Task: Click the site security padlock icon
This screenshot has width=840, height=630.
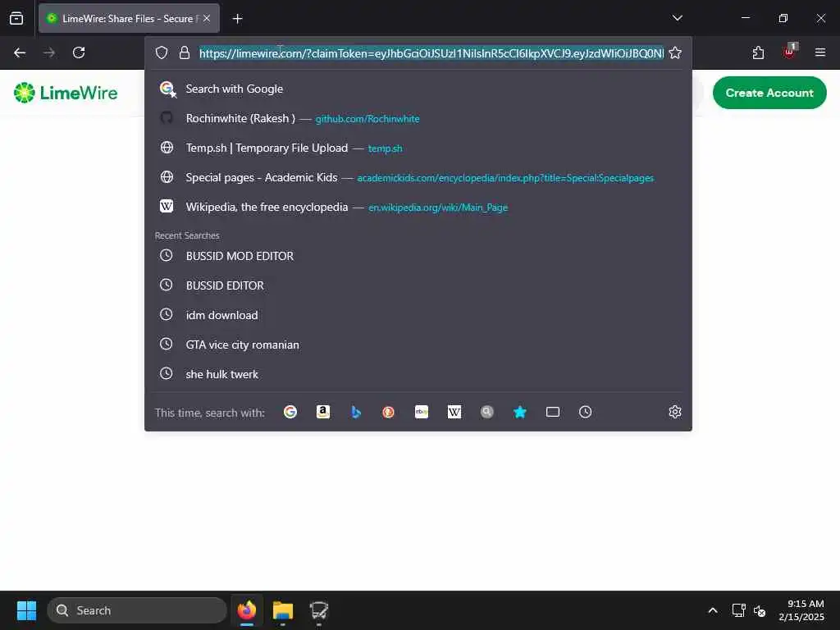Action: [x=185, y=52]
